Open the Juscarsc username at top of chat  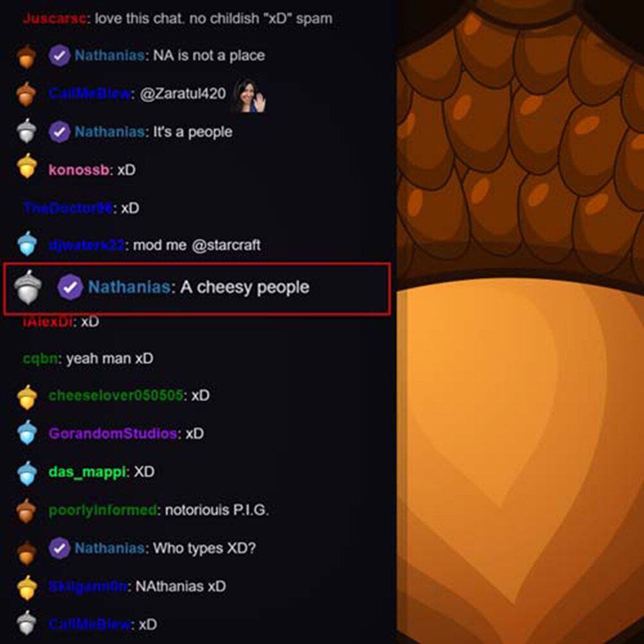point(54,19)
